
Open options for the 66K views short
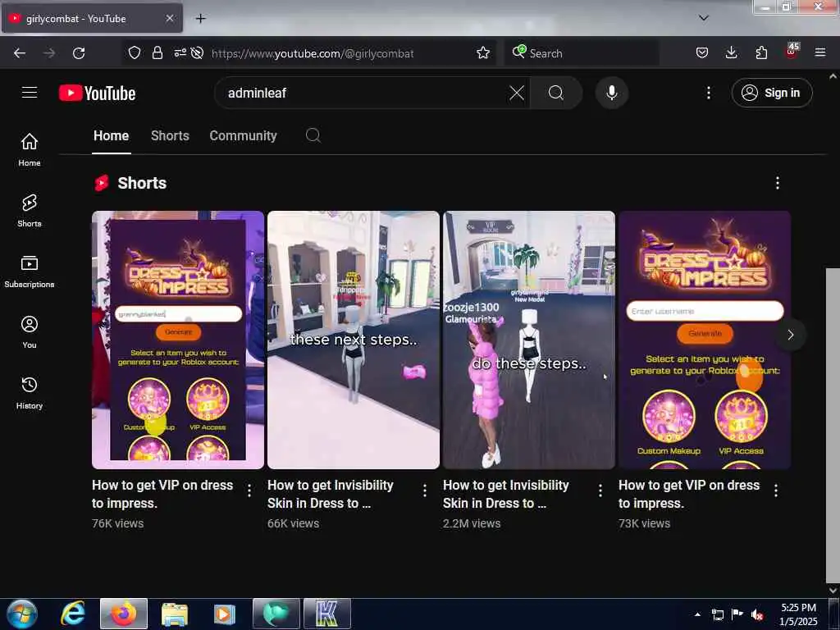click(425, 491)
